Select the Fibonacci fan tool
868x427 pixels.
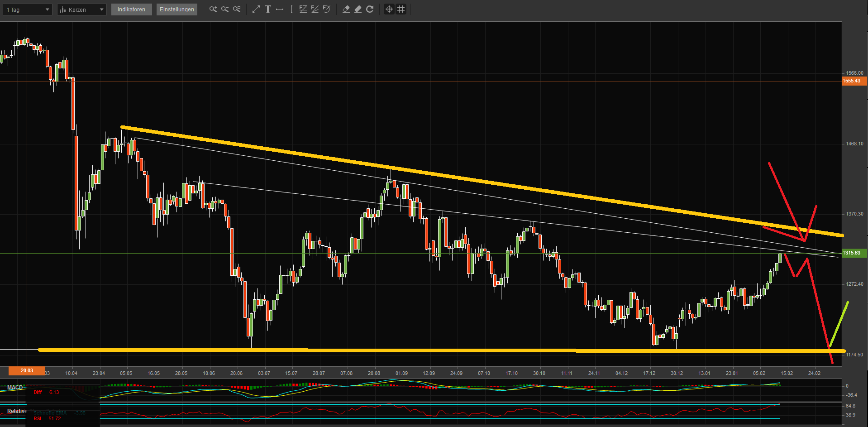coord(315,9)
